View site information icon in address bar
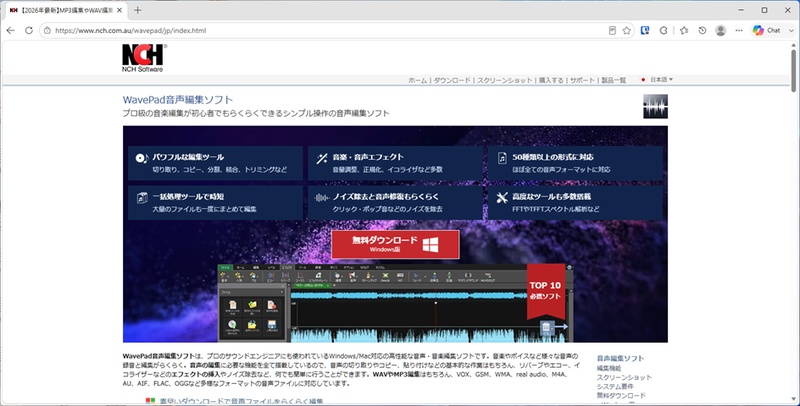 coord(47,31)
